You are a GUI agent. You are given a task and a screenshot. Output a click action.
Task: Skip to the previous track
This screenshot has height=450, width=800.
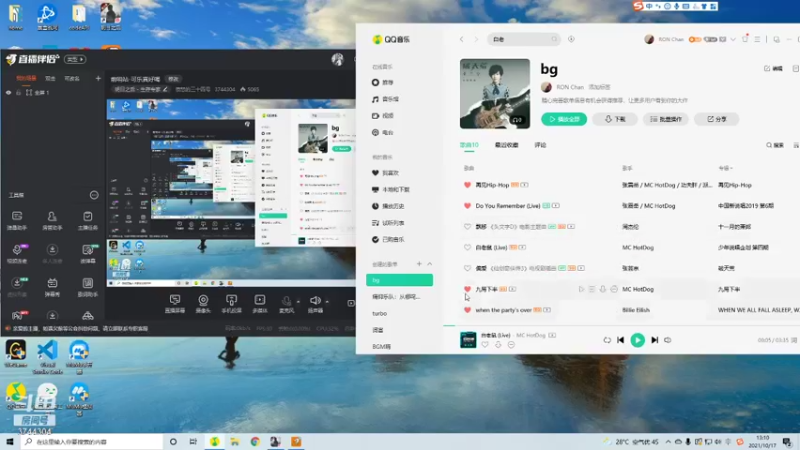[x=620, y=340]
